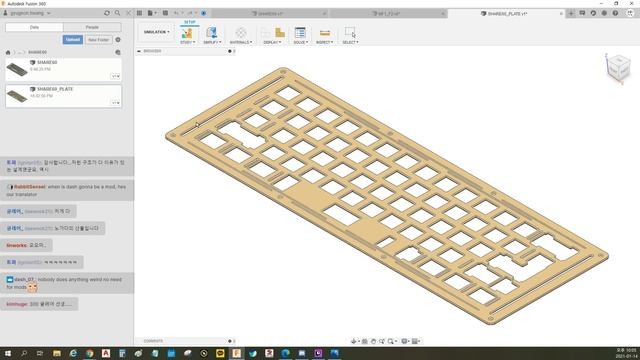This screenshot has width=640, height=360.
Task: Expand the INSPECT dropdown label
Action: (324, 42)
